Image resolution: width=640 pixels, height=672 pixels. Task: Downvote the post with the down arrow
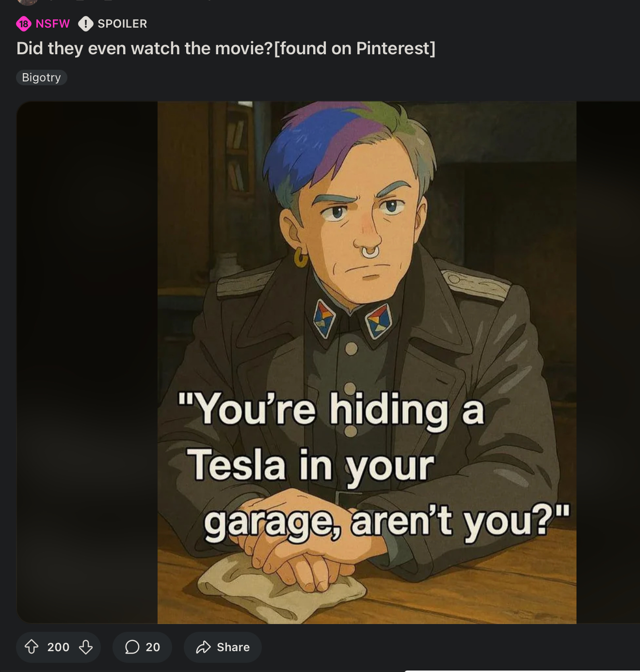click(x=86, y=647)
